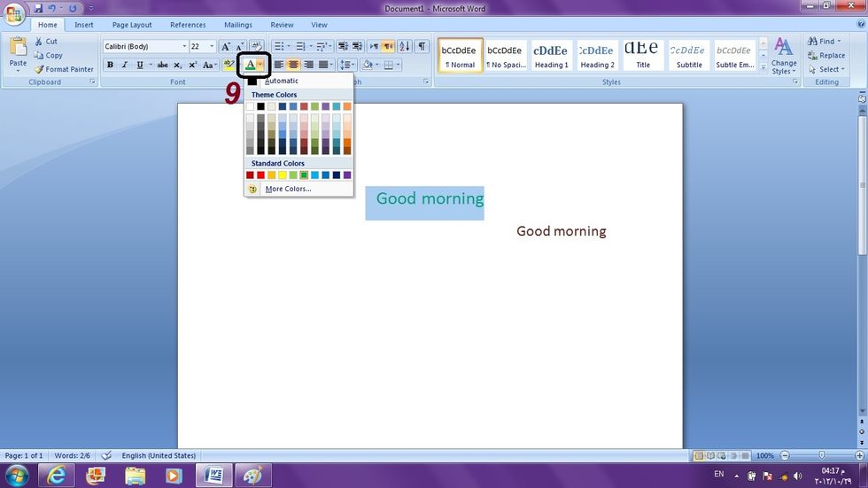Apply strikethrough with the abc icon
Viewport: 868px width, 488px height.
[162, 65]
